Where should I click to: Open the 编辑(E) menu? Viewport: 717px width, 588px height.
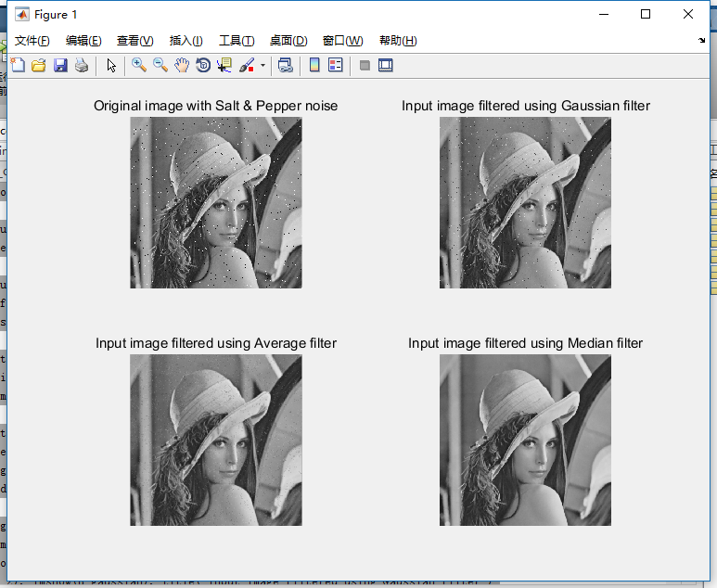click(83, 41)
